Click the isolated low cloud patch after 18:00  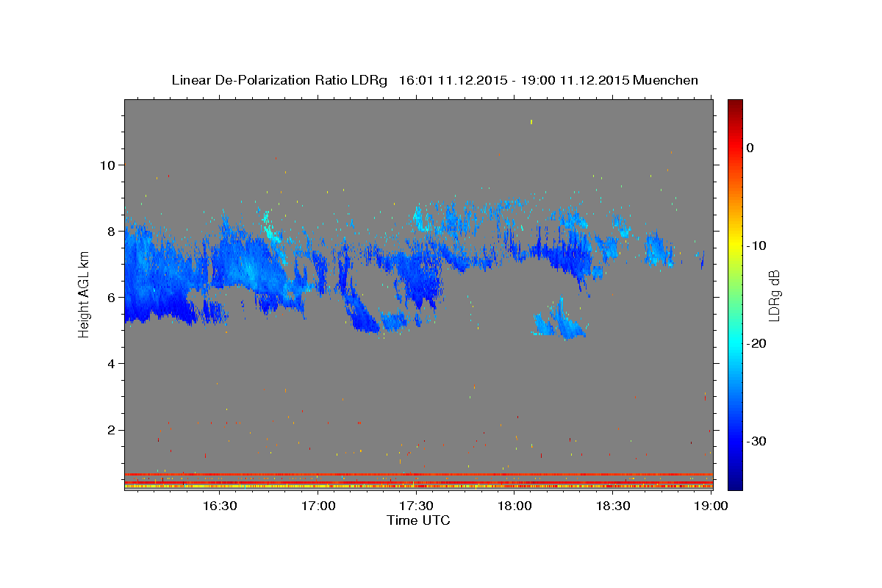point(559,319)
